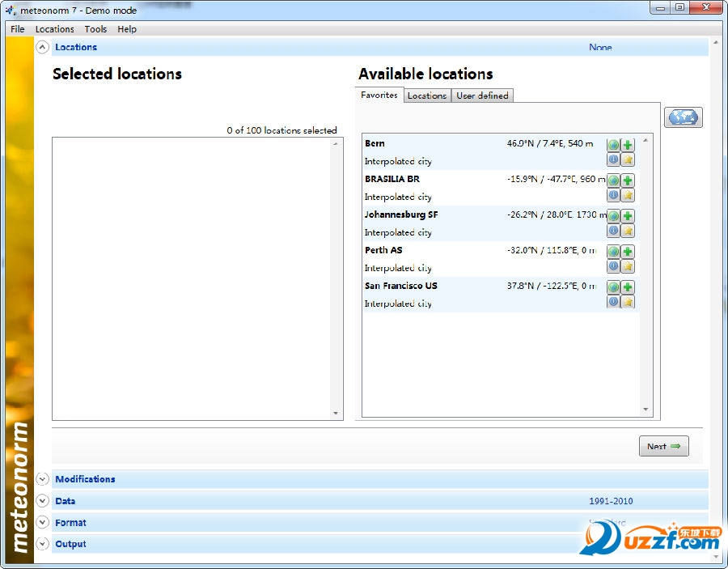Add Perth AS with green plus
Viewport: 728px width, 569px height.
(x=628, y=252)
